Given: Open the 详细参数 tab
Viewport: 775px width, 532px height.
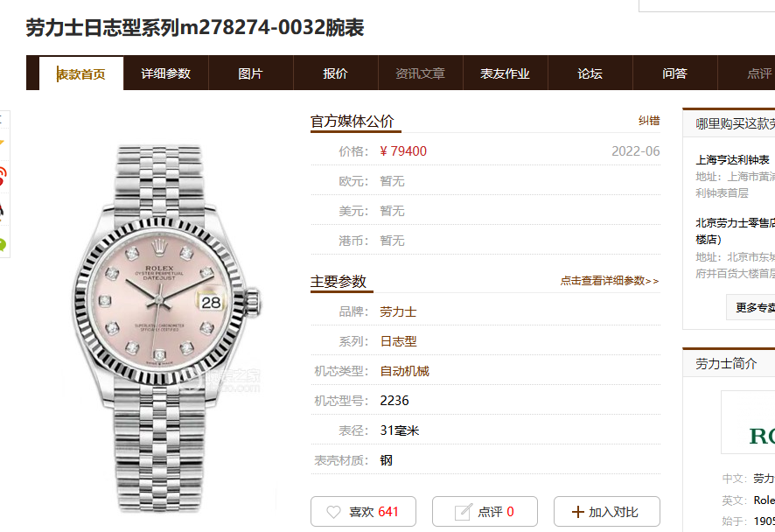Looking at the screenshot, I should tap(166, 73).
